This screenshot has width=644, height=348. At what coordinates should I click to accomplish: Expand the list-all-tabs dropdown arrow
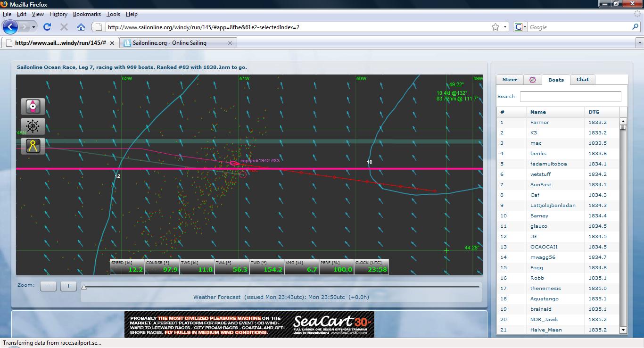click(639, 43)
